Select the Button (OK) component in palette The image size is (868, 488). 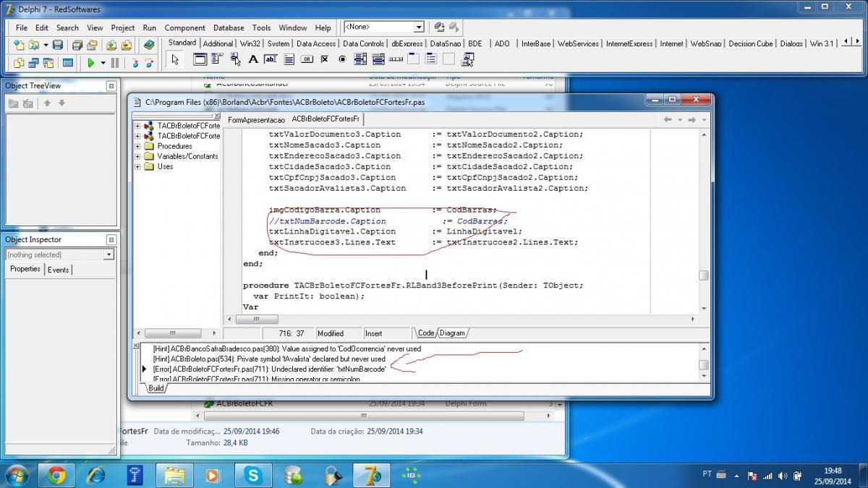click(307, 59)
